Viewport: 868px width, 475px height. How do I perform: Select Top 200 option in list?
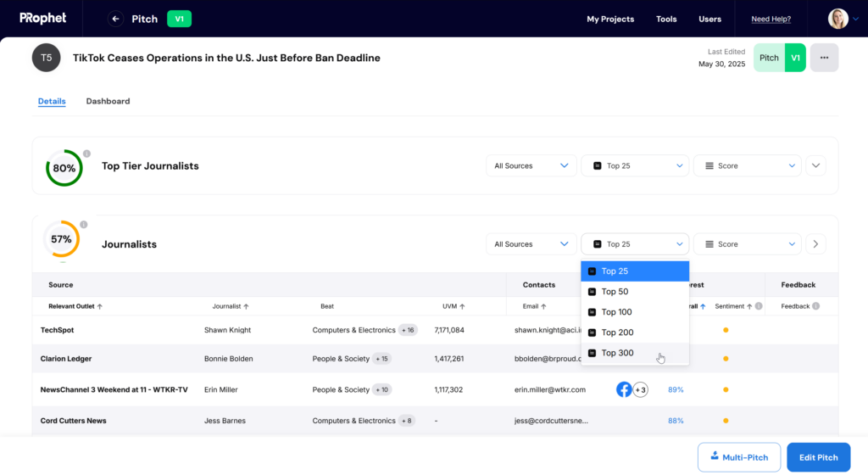coord(635,332)
